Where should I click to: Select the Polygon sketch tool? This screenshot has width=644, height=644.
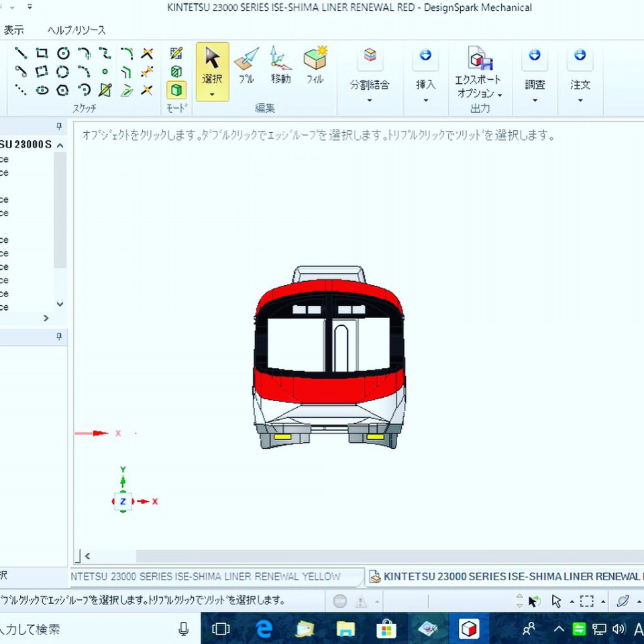coord(63,90)
